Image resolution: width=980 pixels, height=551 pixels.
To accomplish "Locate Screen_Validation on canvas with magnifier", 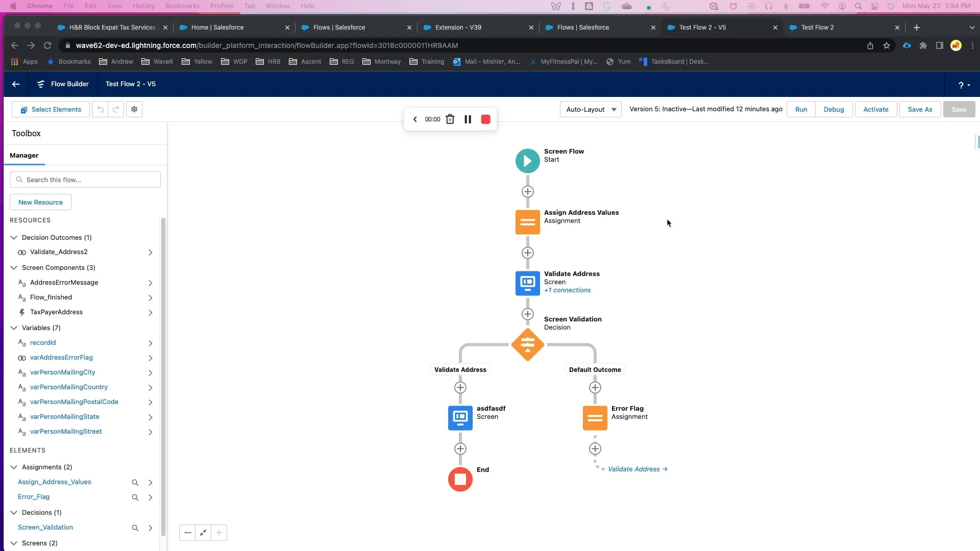I will click(135, 528).
